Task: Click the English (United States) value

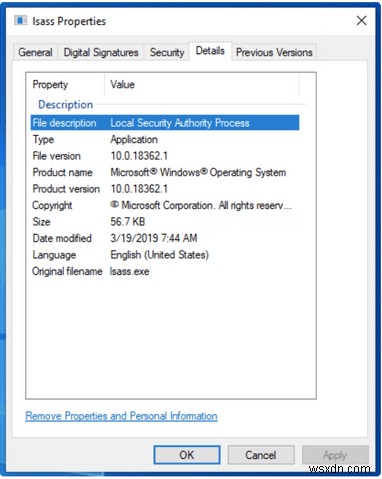Action: pos(159,255)
